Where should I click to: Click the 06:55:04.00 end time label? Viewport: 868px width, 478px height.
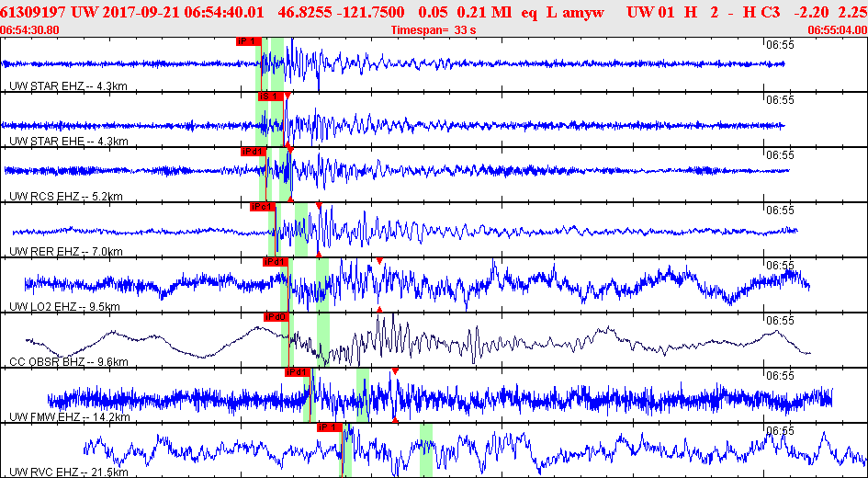tap(837, 30)
